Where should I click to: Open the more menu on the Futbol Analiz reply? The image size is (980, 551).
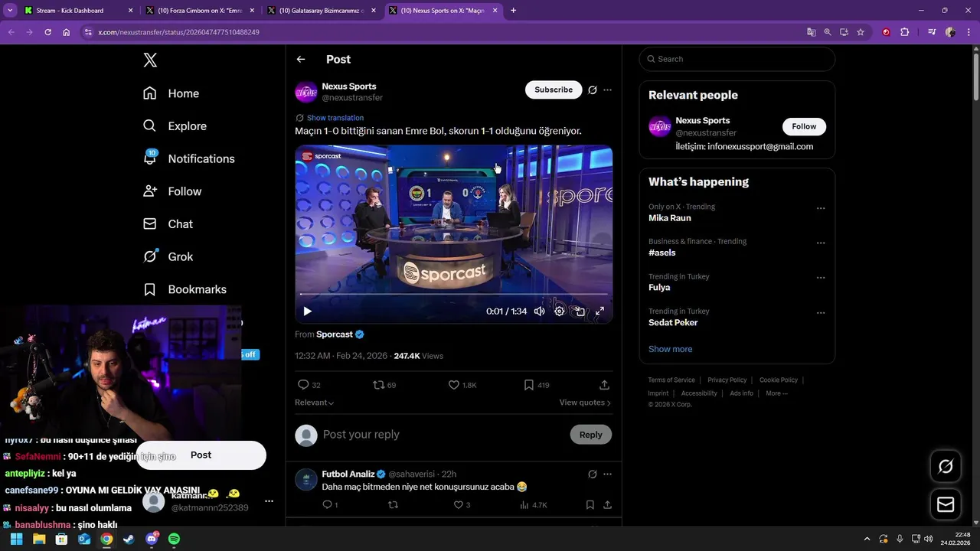coord(607,474)
